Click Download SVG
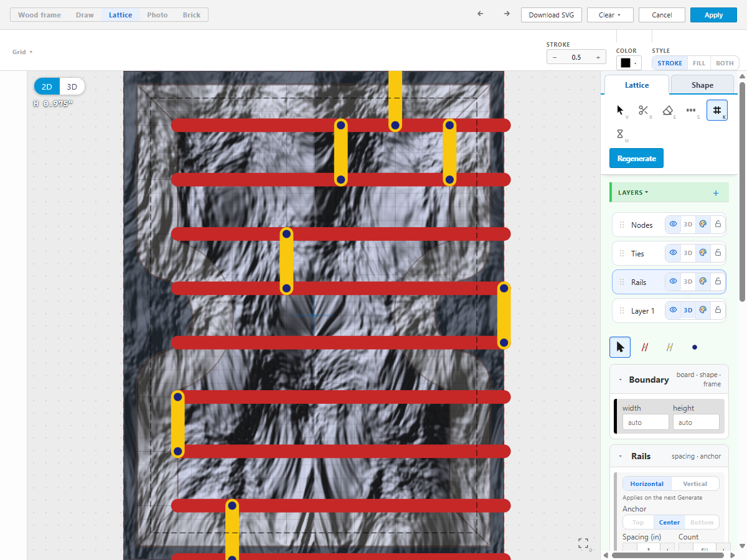Viewport: 747px width, 560px height. (552, 15)
